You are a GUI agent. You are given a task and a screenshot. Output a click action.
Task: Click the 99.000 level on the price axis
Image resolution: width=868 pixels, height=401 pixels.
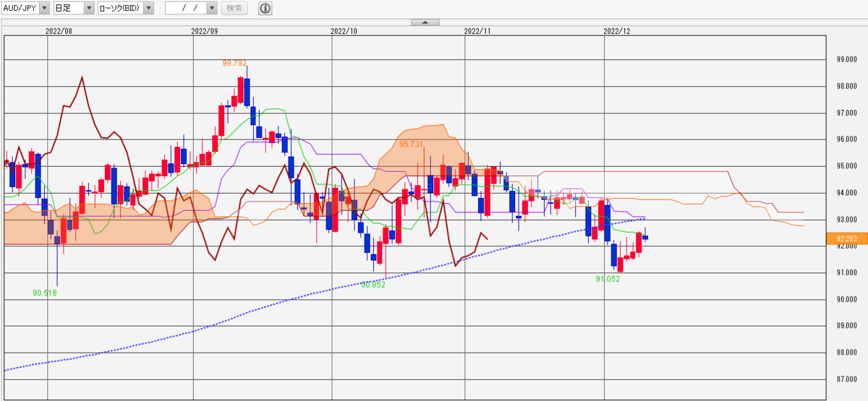coord(846,60)
